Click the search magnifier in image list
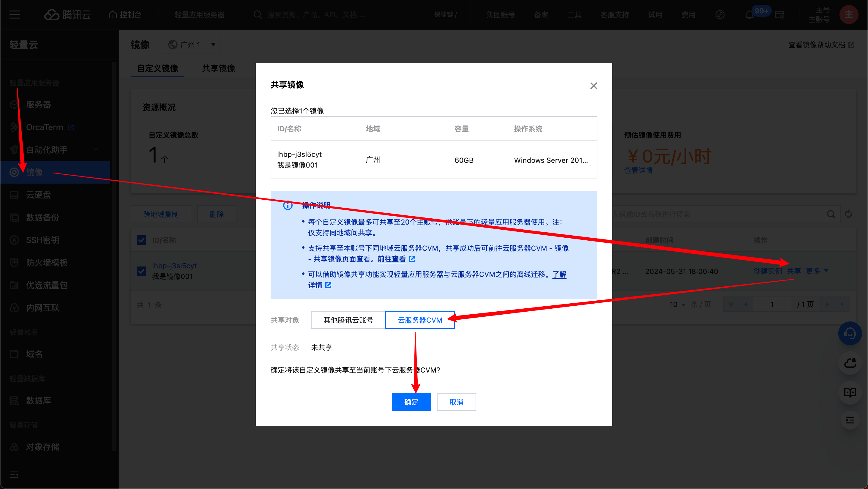Screen dimensions: 868x489 point(831,214)
